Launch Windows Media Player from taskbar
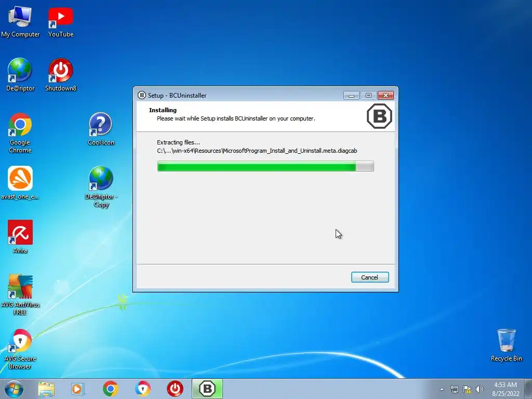The height and width of the screenshot is (399, 532). pos(78,389)
